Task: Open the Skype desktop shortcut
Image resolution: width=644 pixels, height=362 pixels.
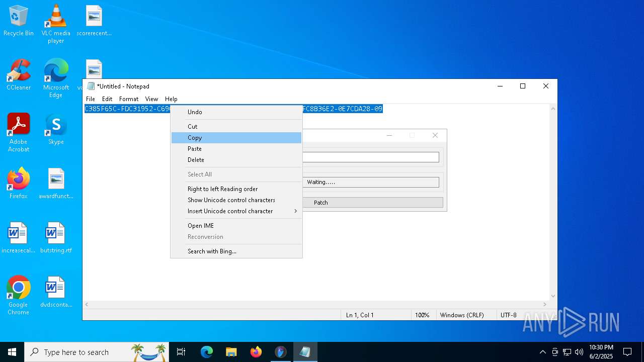Action: click(56, 129)
